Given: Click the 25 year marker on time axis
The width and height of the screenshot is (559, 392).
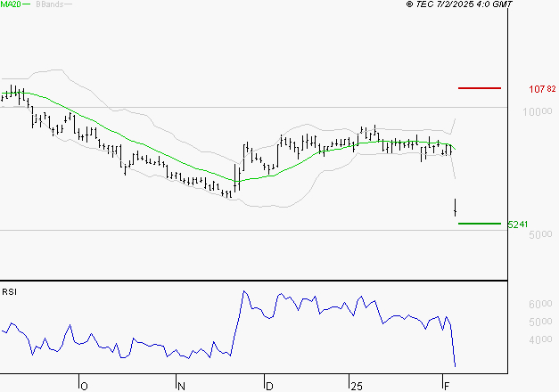Looking at the screenshot, I should tap(357, 387).
